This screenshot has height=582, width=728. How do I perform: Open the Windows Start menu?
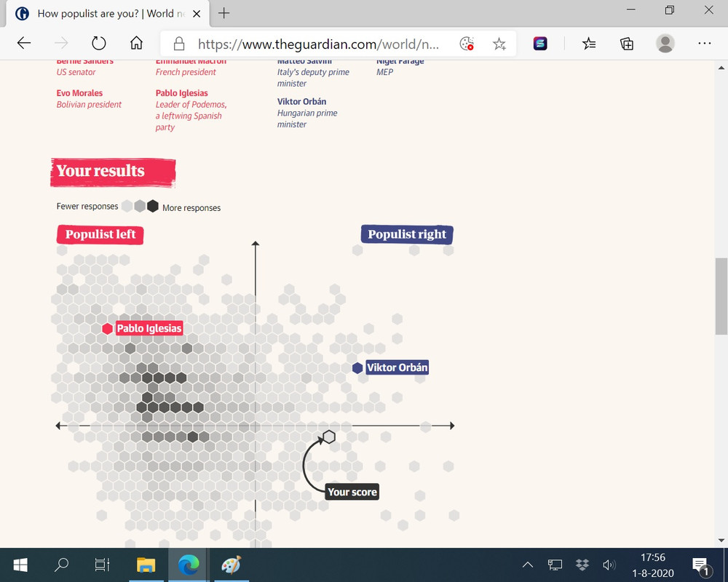(20, 565)
